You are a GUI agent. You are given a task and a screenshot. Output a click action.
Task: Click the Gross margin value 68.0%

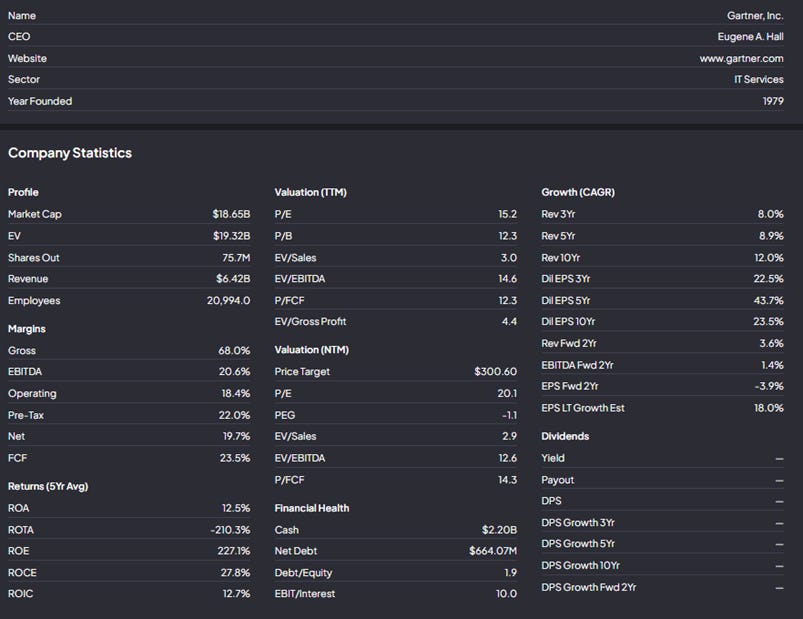coord(234,351)
